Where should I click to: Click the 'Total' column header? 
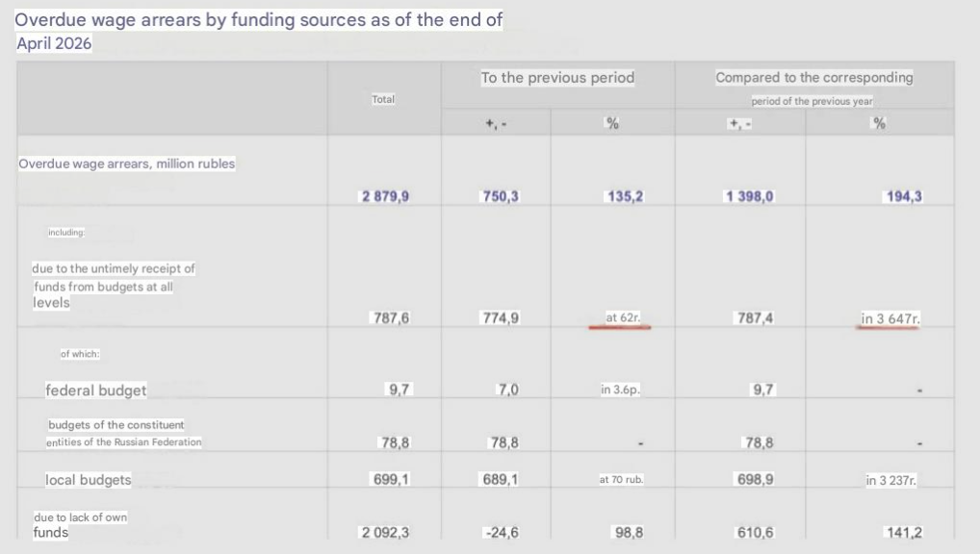(383, 99)
